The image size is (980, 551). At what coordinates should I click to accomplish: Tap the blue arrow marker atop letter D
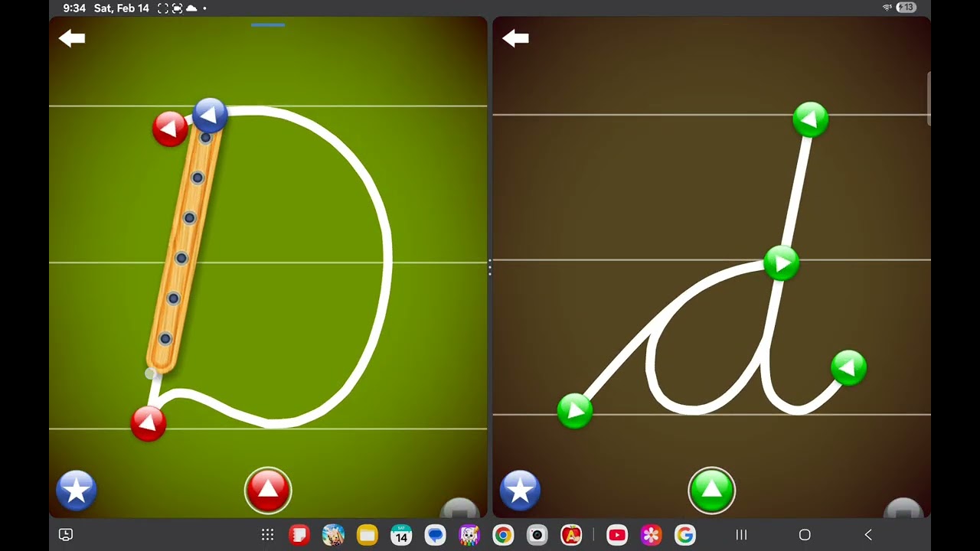(x=210, y=116)
